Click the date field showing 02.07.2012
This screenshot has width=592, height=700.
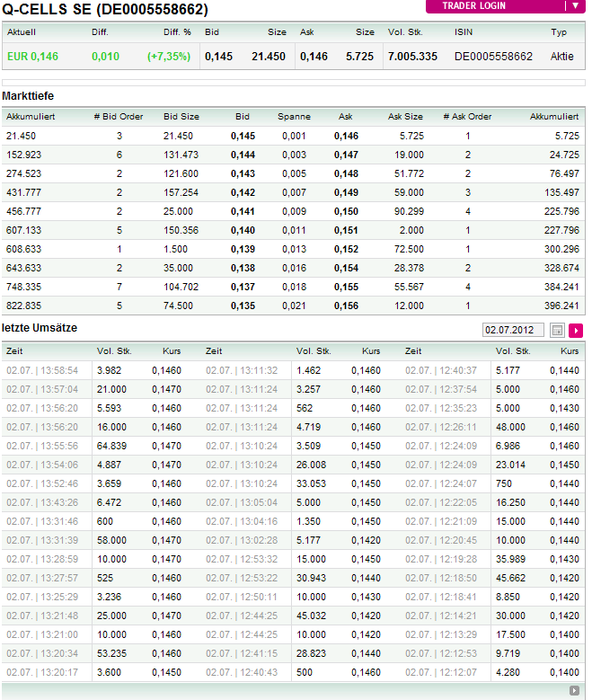tap(513, 331)
